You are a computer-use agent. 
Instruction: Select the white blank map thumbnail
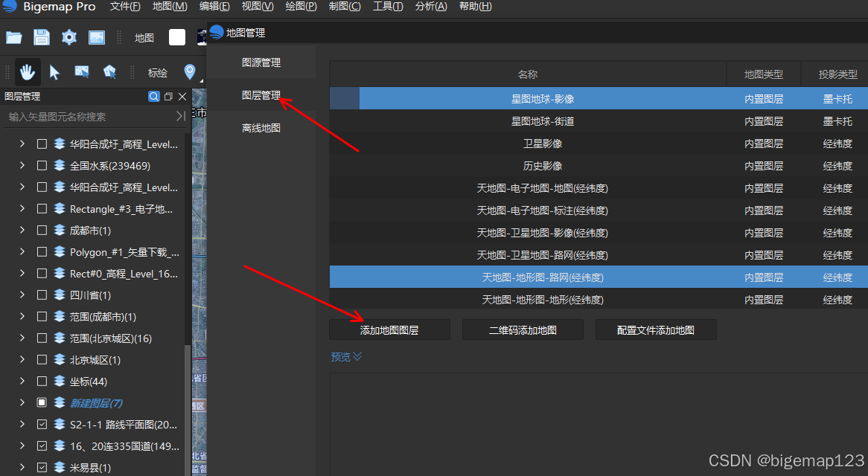tap(177, 38)
